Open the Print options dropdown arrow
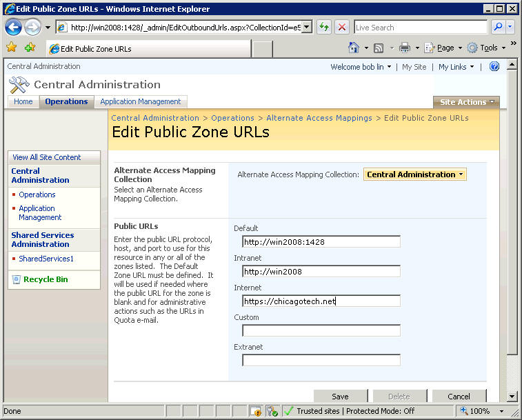 417,48
